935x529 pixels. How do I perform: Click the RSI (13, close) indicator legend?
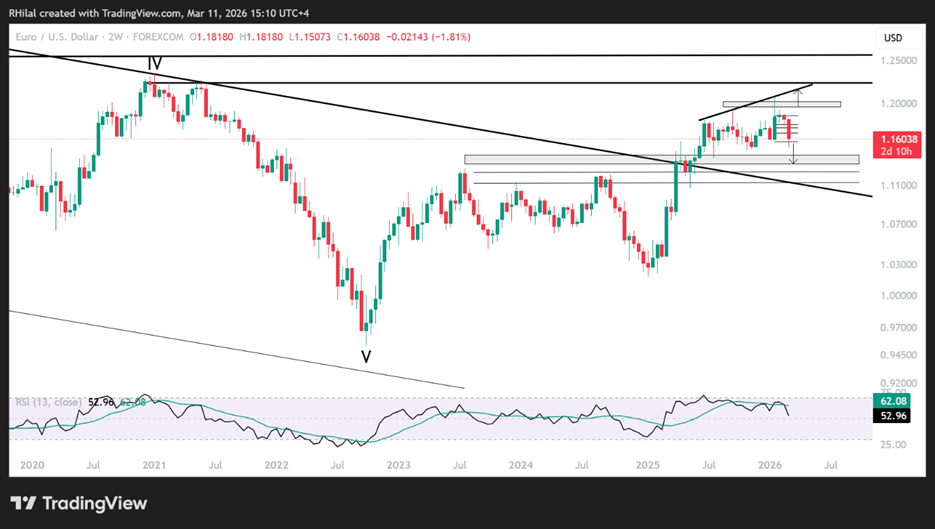pyautogui.click(x=48, y=403)
